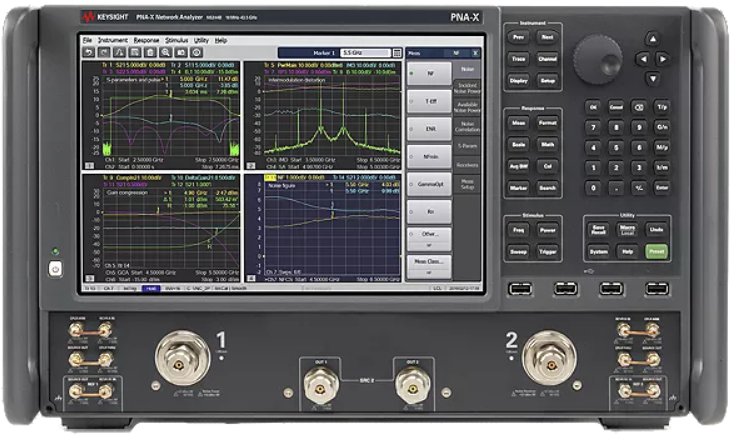
Task: Hit the Enter key on the keypad
Action: tap(662, 188)
